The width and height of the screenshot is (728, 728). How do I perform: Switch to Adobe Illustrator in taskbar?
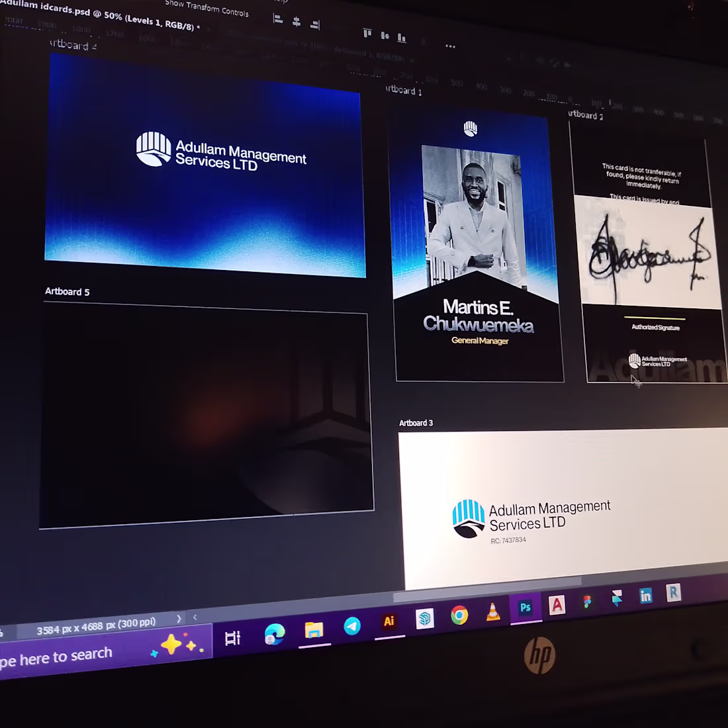(389, 621)
